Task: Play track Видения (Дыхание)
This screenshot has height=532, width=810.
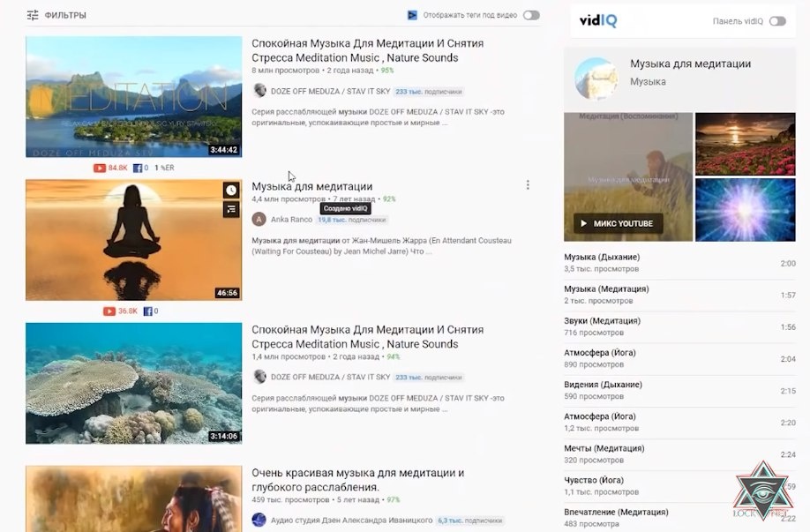Action: click(x=679, y=391)
